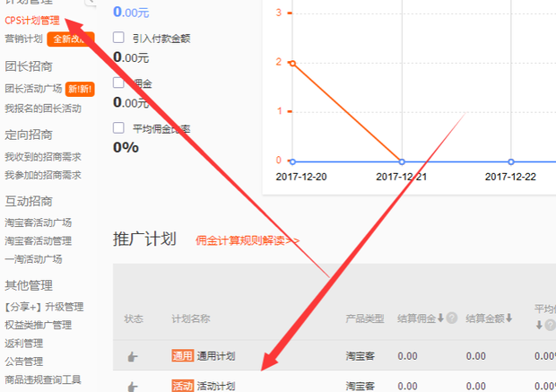Click the thumb icon beside 活动计划
This screenshot has width=556, height=392.
point(133,387)
